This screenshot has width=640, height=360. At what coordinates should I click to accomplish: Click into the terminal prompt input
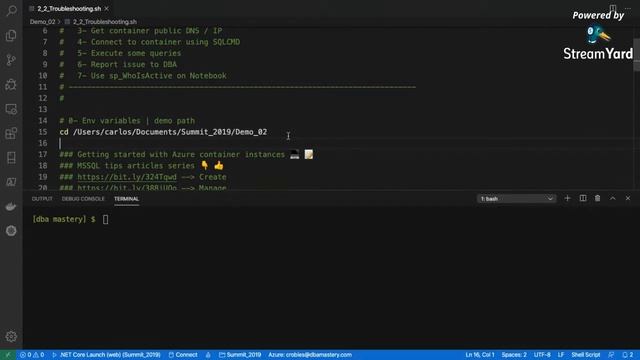[105, 219]
